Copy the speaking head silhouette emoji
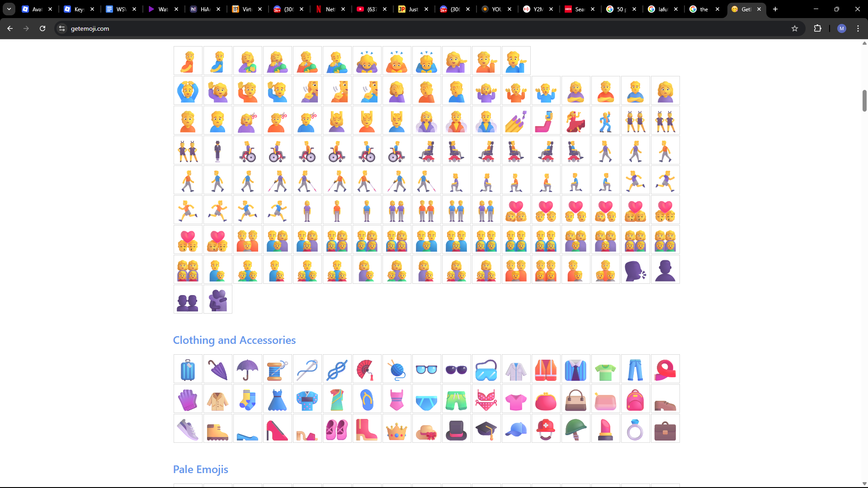 (636, 270)
